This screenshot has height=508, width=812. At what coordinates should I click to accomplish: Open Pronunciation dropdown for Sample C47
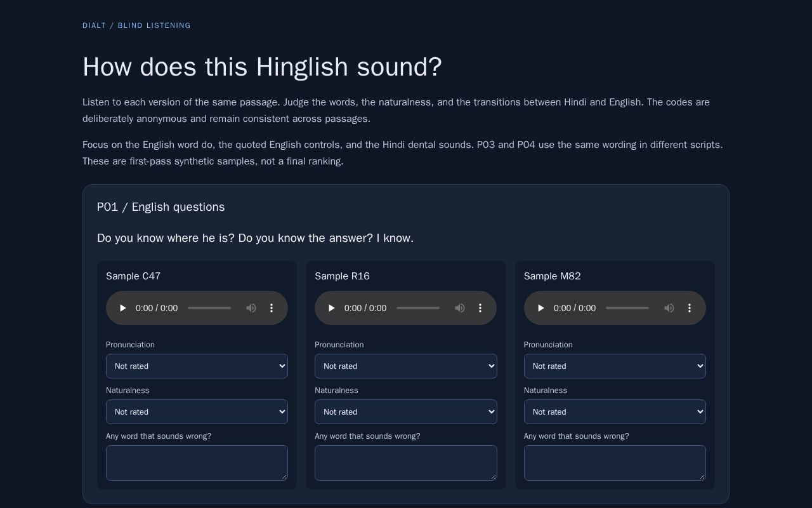point(197,366)
